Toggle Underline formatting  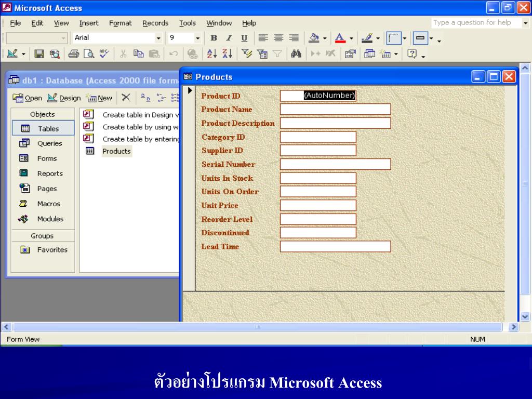click(x=244, y=38)
